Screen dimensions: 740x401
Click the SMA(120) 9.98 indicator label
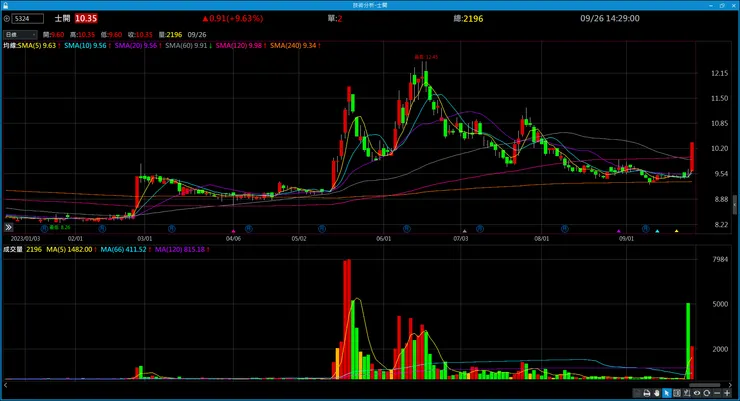click(238, 46)
